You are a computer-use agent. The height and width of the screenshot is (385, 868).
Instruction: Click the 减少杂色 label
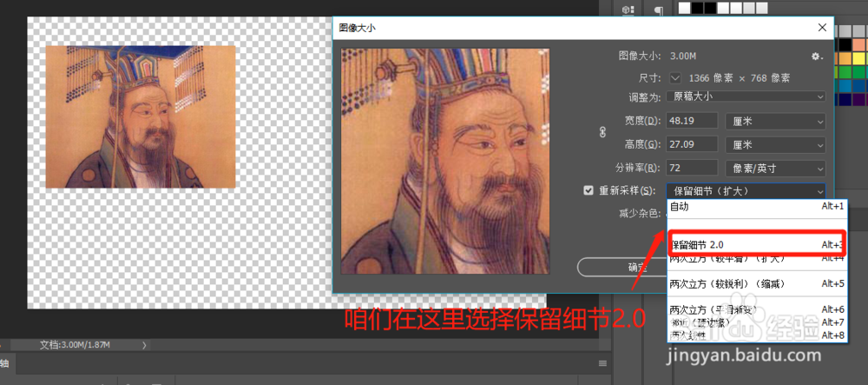tap(640, 213)
